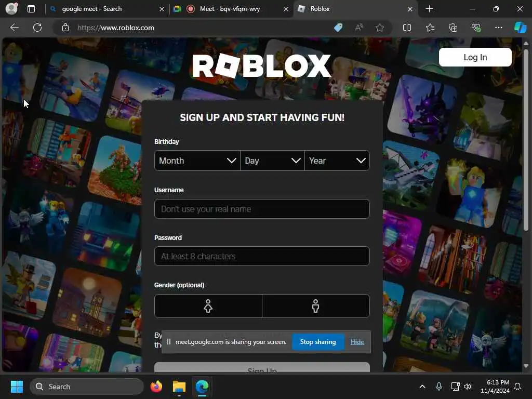
Task: Click Stop sharing in the Meet banner
Action: pyautogui.click(x=318, y=342)
